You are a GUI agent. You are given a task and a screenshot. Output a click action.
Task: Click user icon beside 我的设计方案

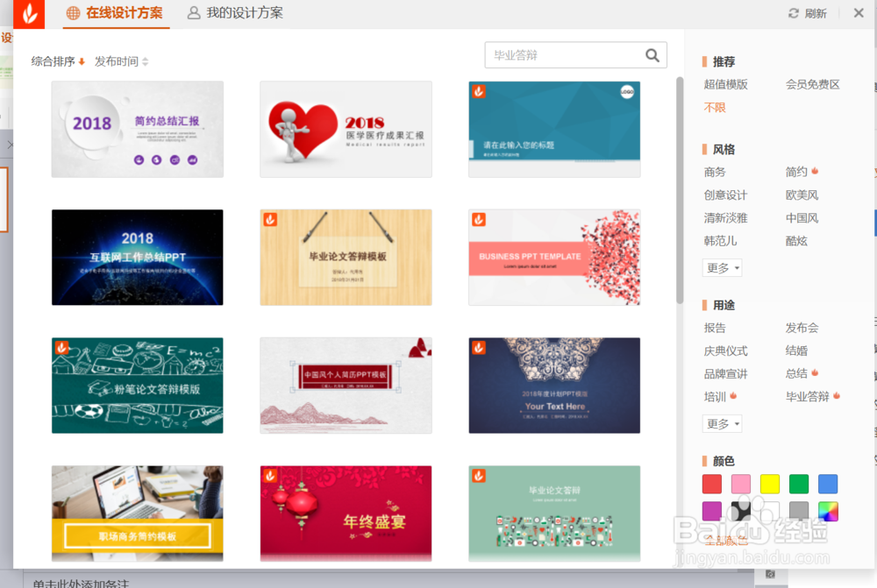(x=194, y=13)
